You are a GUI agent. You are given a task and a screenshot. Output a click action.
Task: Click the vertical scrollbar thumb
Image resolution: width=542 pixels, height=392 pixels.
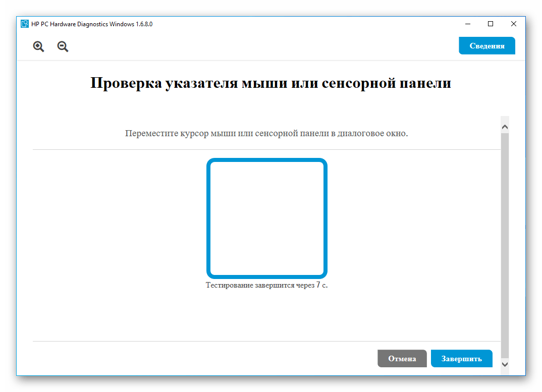click(x=505, y=242)
